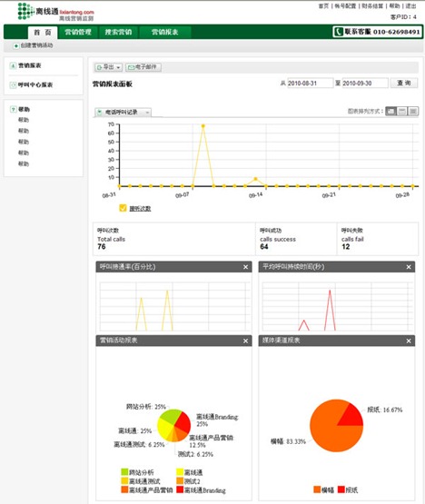This screenshot has height=504, width=425.
Task: Select the middle chart layout icon
Action: 402,111
